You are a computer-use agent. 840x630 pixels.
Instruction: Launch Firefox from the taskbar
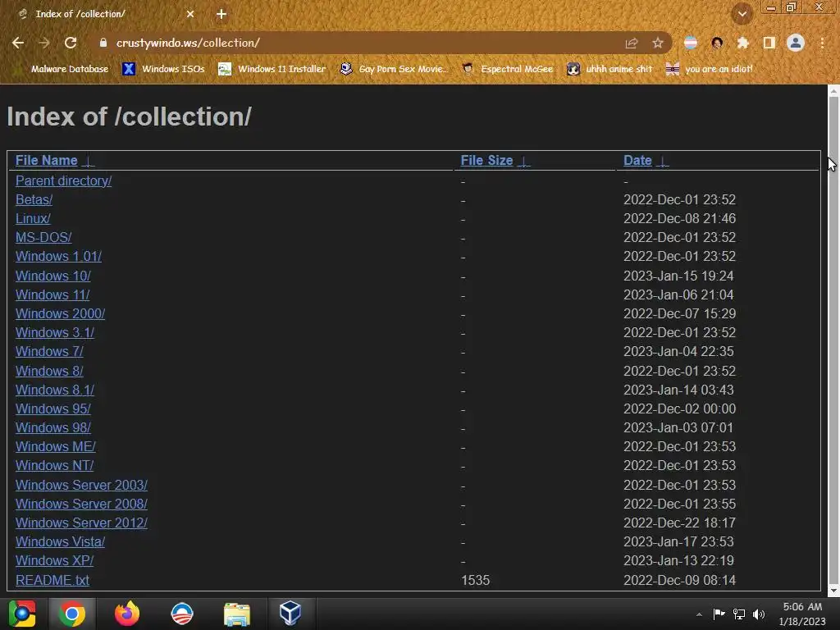(127, 614)
